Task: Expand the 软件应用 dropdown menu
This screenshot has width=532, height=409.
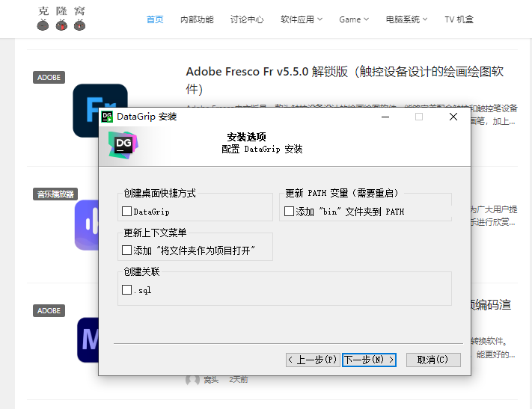Action: (x=302, y=19)
